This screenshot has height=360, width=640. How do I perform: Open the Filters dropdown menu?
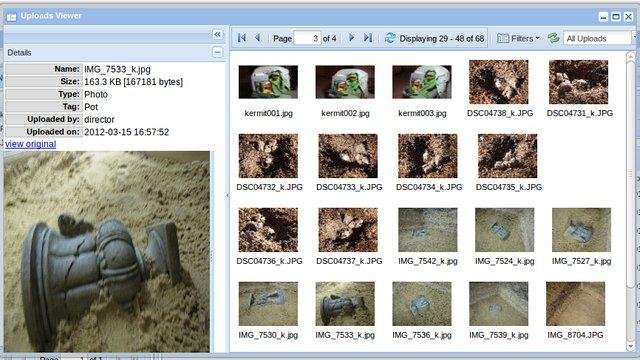click(518, 38)
